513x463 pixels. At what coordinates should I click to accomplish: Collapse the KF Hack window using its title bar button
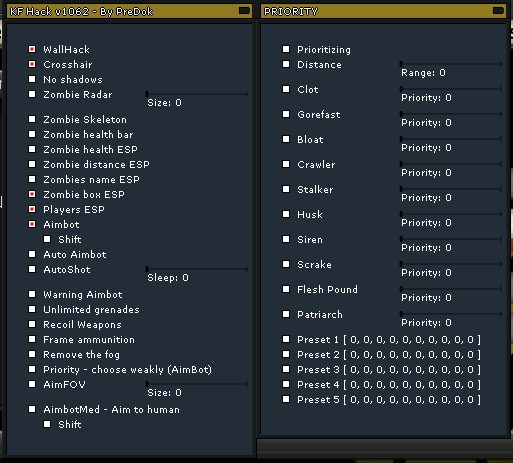(244, 11)
